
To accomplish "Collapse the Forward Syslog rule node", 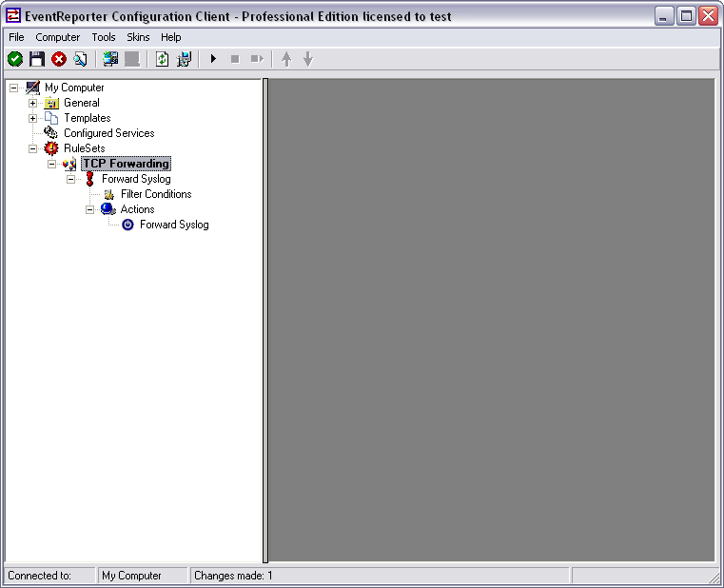I will pos(70,179).
